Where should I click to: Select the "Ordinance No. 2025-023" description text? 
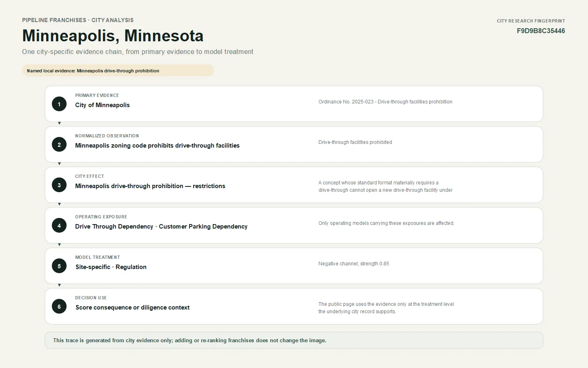tap(385, 102)
